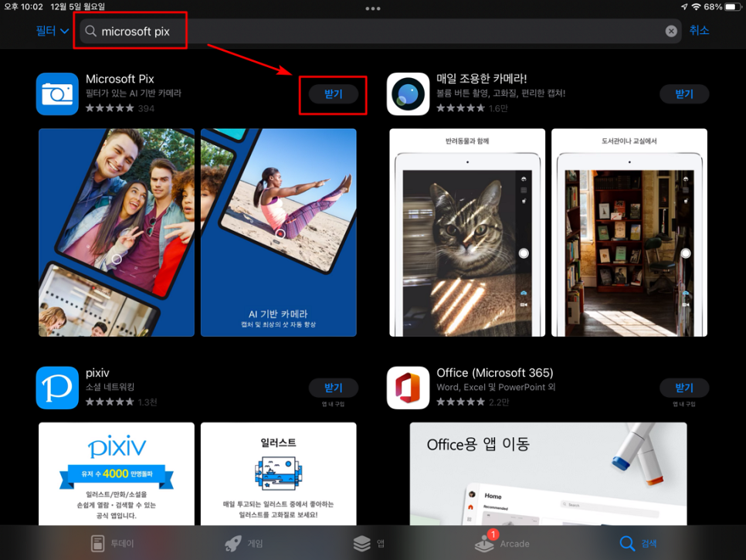Tap the Microsoft Pix star rating 394
The height and width of the screenshot is (560, 746).
(120, 108)
